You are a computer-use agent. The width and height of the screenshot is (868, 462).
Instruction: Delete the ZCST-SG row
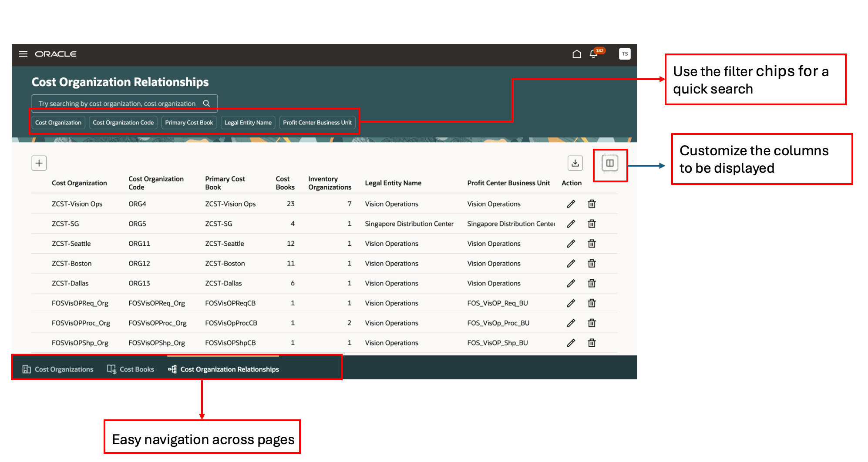(x=592, y=224)
